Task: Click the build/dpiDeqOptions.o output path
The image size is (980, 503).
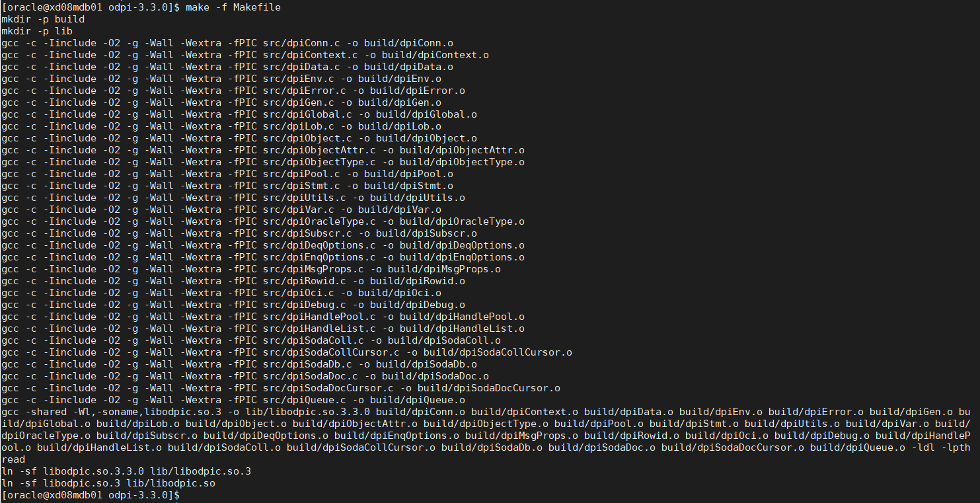Action: (462, 245)
